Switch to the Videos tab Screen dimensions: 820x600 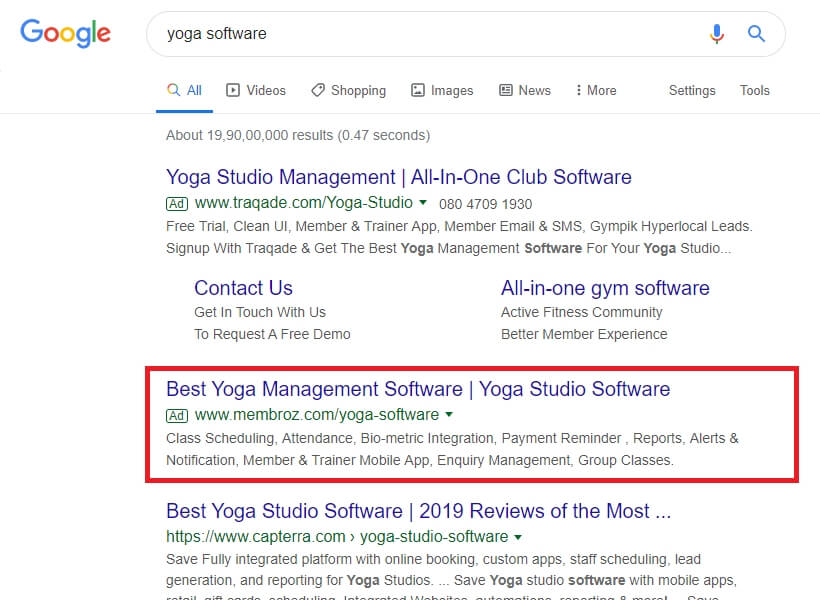256,90
